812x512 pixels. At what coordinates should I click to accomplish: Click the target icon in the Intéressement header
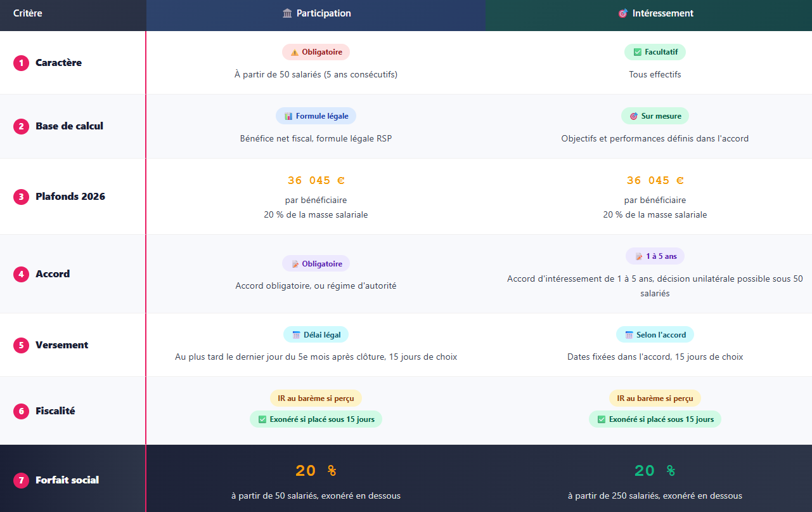pyautogui.click(x=622, y=13)
